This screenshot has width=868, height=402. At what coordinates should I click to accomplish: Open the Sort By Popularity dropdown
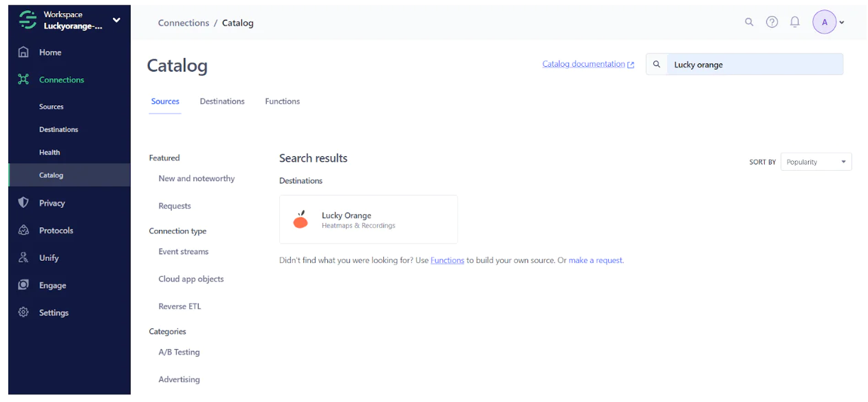[816, 161]
